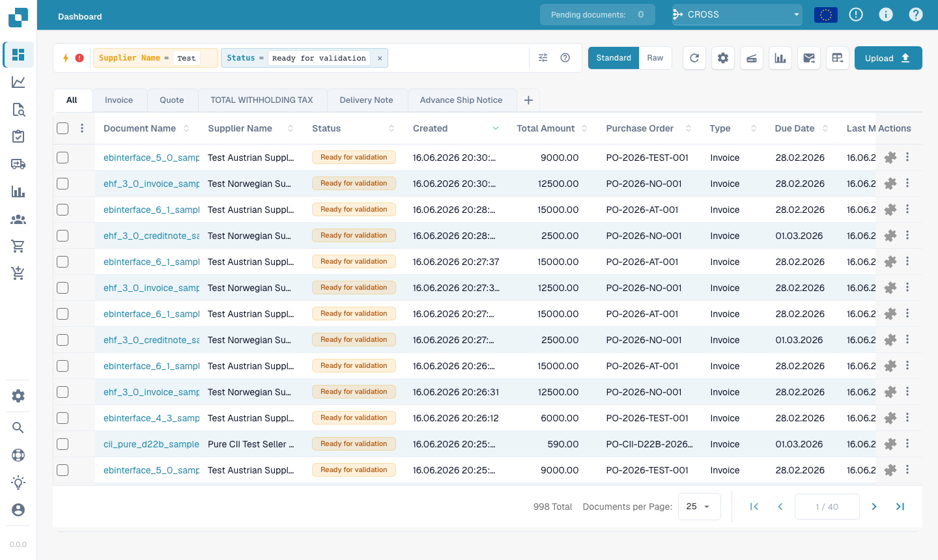Check the first ebinterface_5_0 row checkbox
Screen dimensions: 938x560
pos(63,158)
